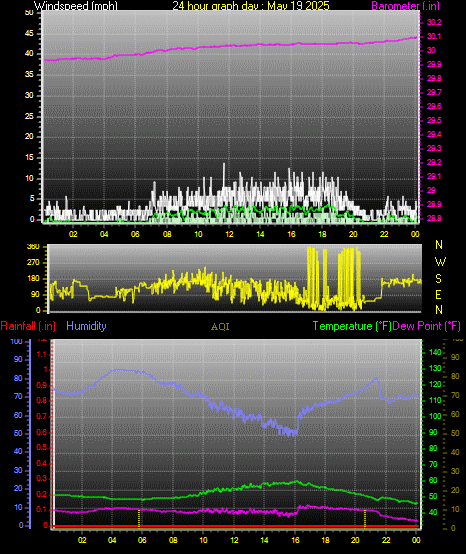The height and width of the screenshot is (554, 466).
Task: Click barometer scale value 29.7
Action: point(434,92)
